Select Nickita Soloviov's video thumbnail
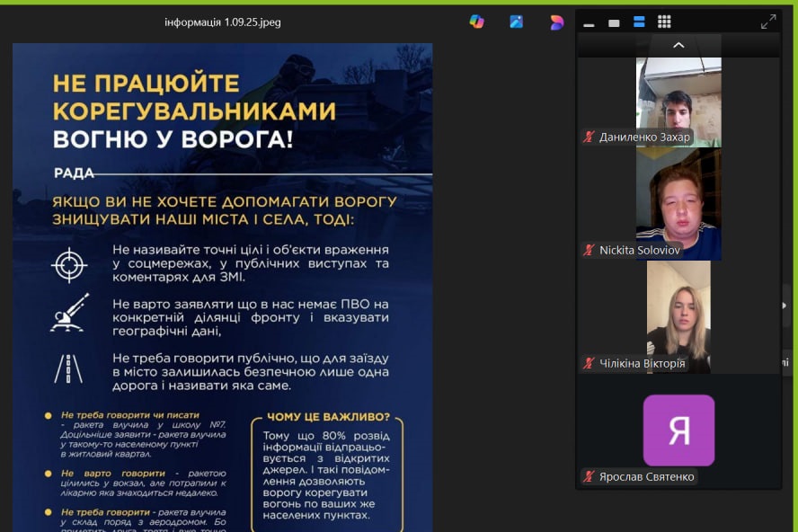 pos(678,205)
